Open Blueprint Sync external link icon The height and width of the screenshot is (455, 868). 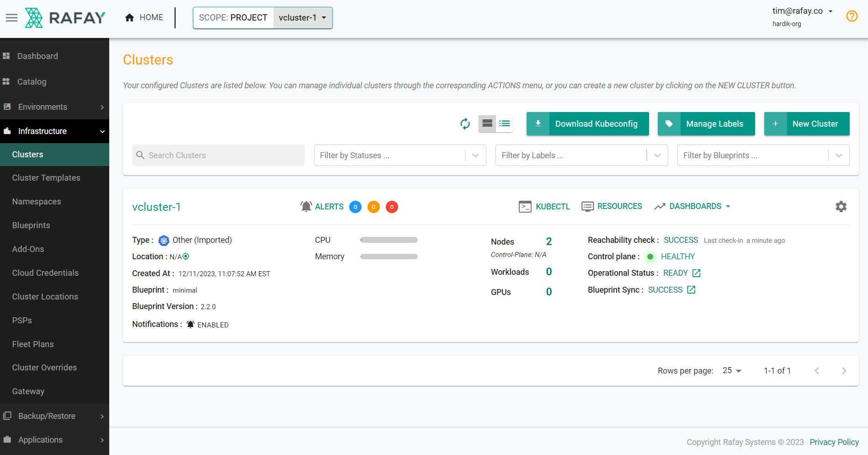point(692,289)
